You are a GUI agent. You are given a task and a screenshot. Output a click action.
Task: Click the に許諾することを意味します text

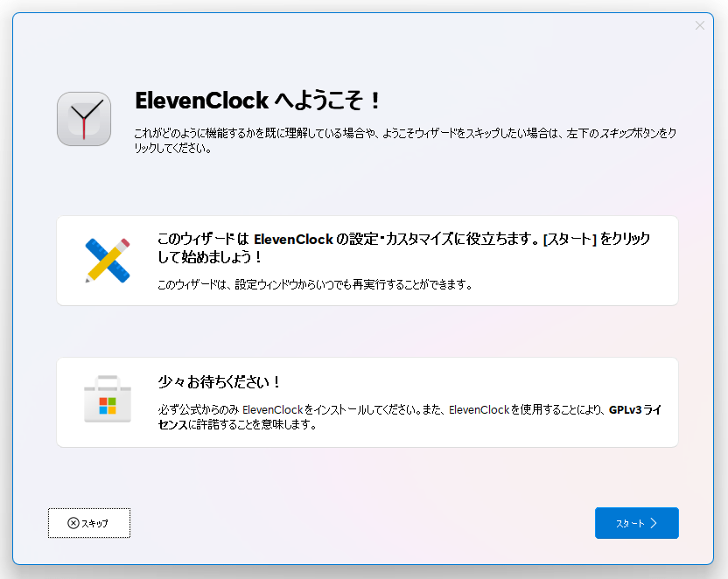click(x=253, y=424)
